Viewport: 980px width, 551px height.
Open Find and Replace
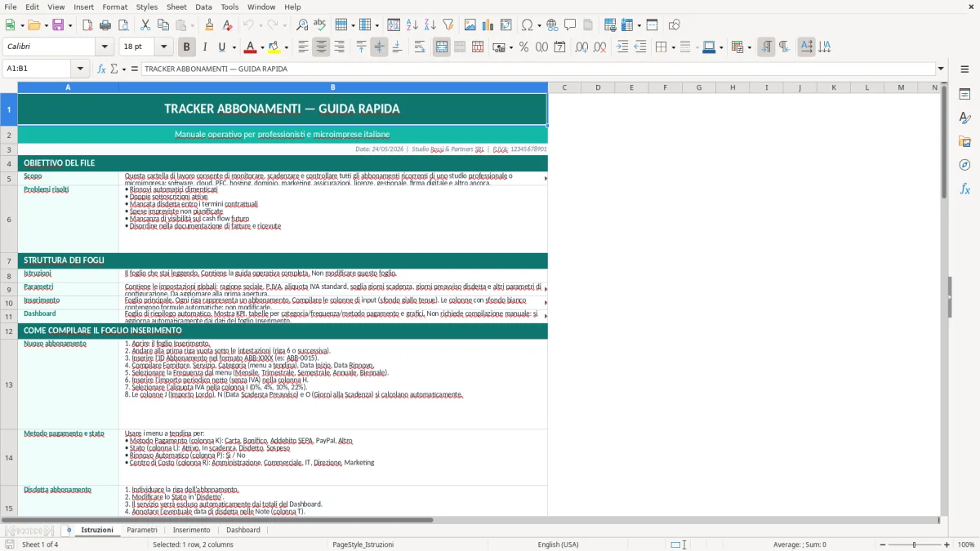coord(302,25)
